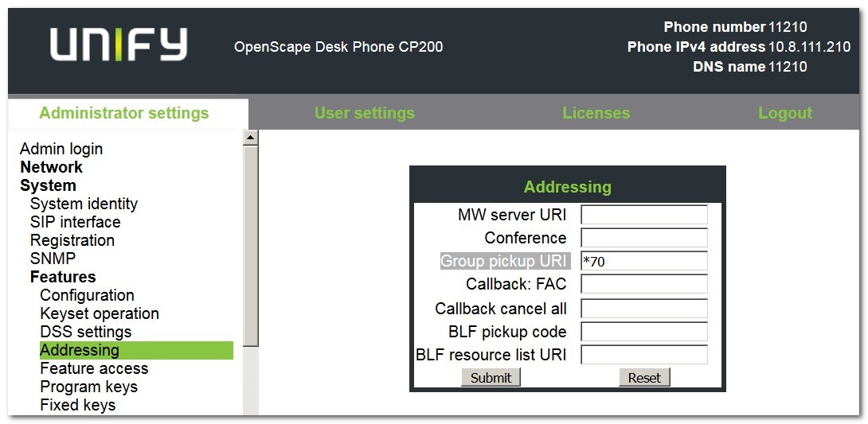The width and height of the screenshot is (868, 424).
Task: Click the Conference label
Action: 526,238
